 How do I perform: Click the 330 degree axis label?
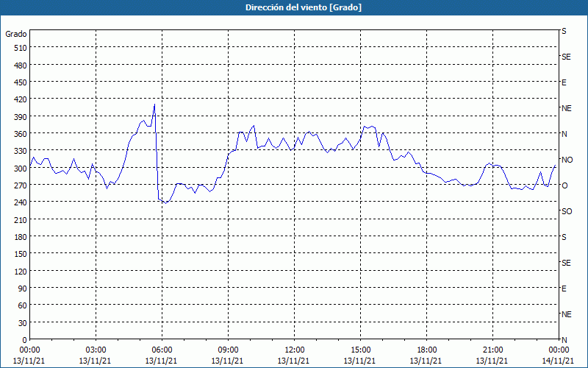pyautogui.click(x=21, y=151)
